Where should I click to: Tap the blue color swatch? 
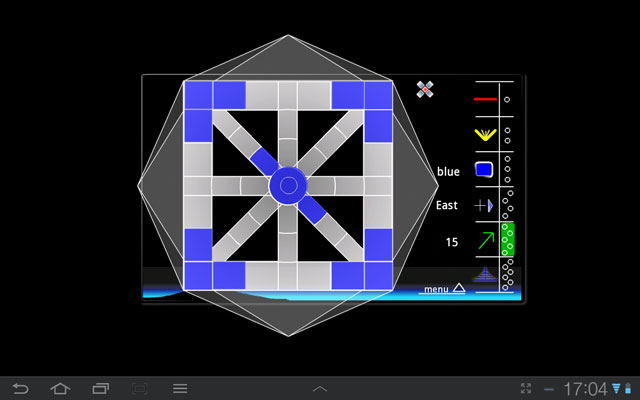pos(484,169)
